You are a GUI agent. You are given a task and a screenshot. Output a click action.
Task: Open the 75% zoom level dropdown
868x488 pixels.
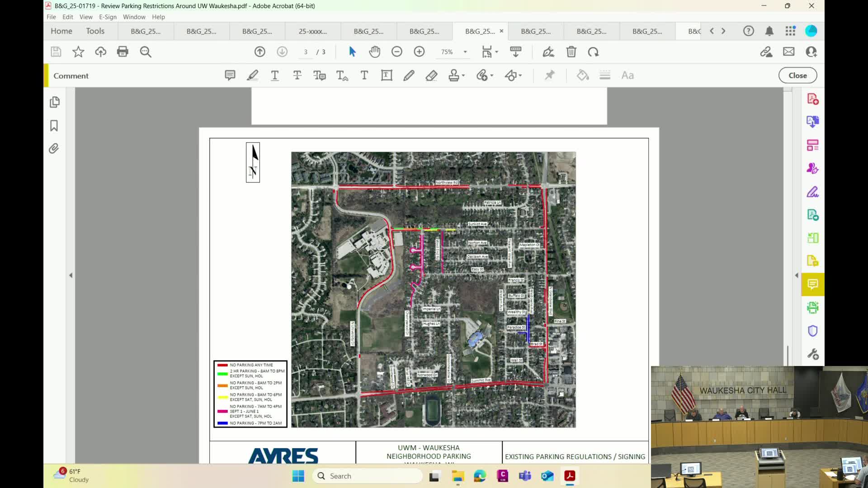tap(465, 52)
